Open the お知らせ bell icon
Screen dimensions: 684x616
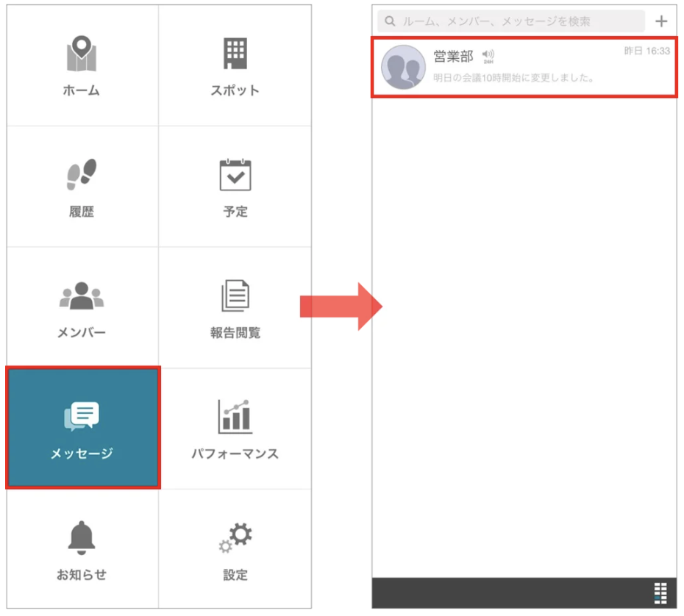tap(82, 537)
